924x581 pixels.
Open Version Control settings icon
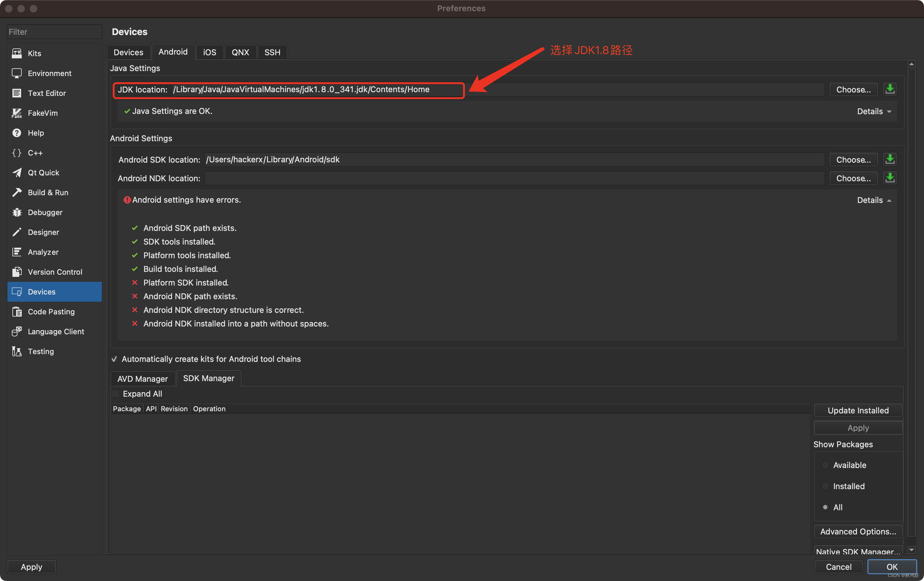point(17,272)
